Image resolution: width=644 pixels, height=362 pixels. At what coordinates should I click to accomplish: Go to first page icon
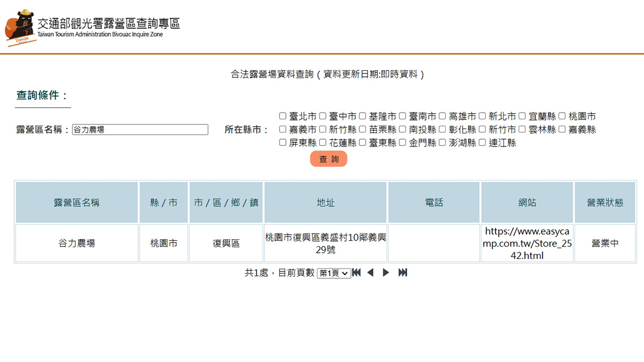point(356,273)
